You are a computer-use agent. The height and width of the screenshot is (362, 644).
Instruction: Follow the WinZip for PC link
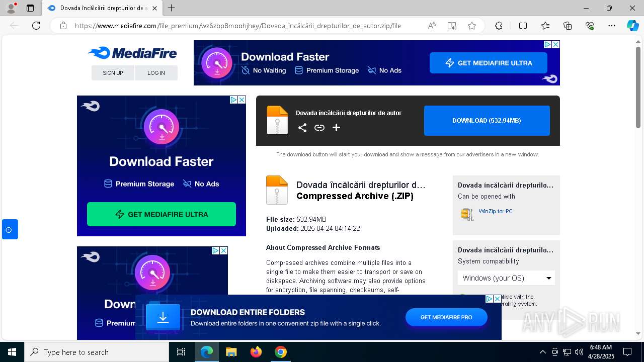click(496, 211)
